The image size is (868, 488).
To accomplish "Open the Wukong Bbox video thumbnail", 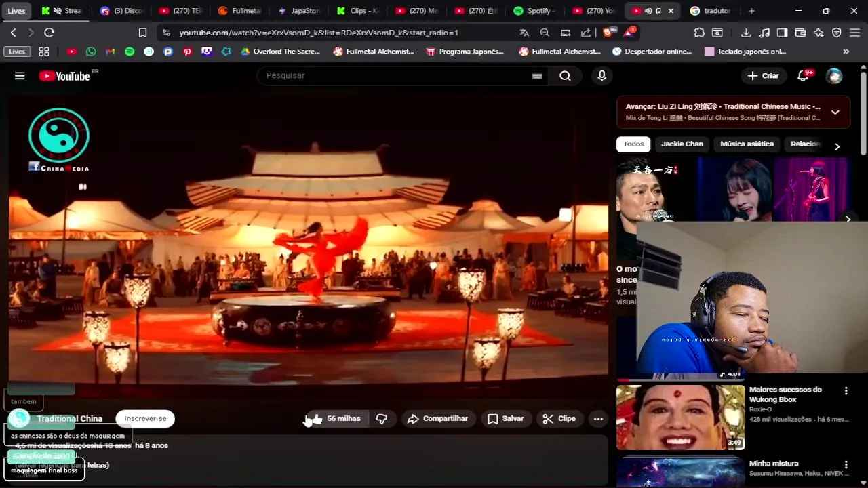I will [x=681, y=418].
